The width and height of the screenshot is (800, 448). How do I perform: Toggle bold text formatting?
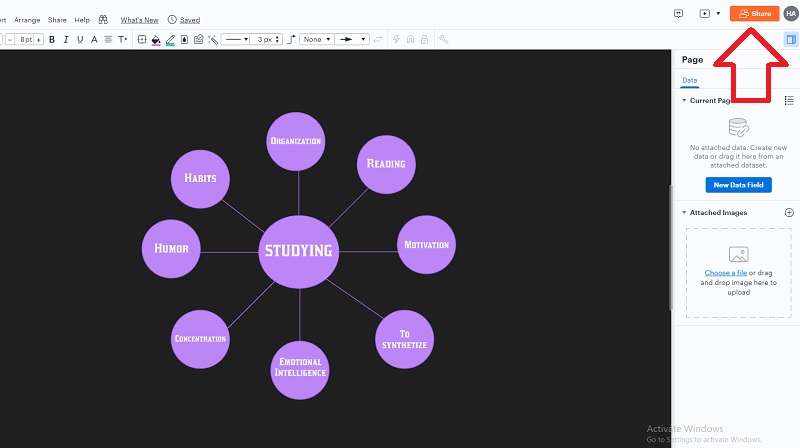pos(52,39)
